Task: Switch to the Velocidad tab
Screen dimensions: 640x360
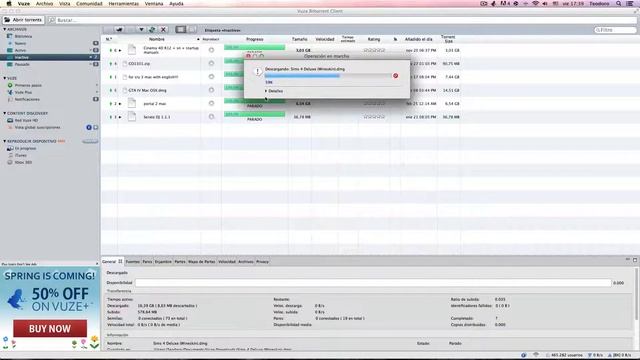Action: click(227, 262)
